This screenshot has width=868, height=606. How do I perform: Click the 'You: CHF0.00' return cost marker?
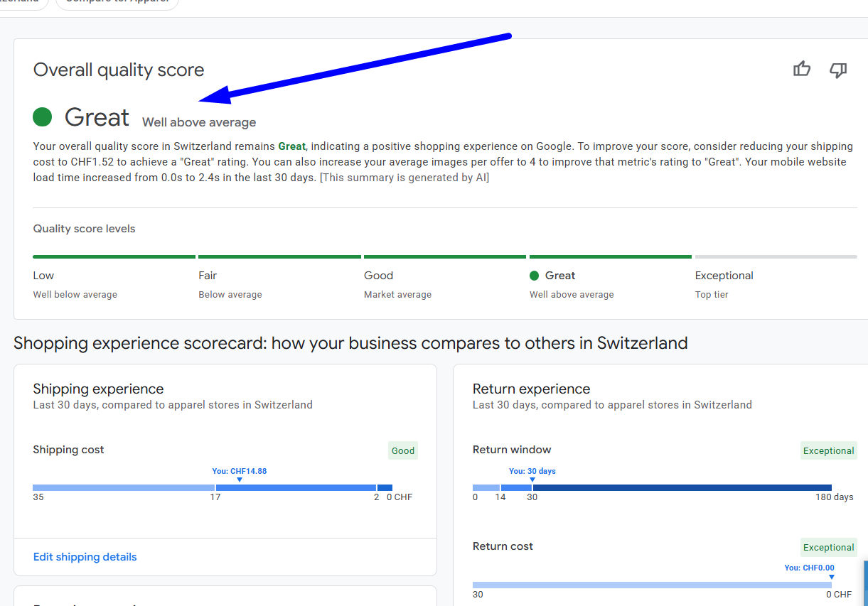click(809, 568)
